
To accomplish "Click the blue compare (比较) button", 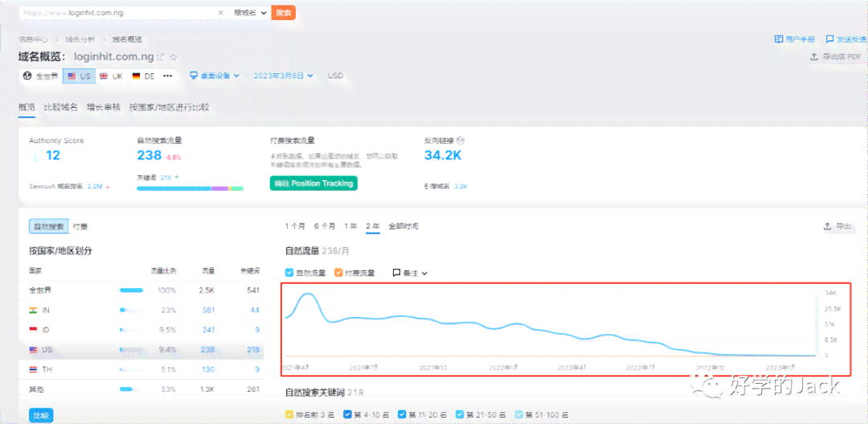I will click(x=41, y=415).
